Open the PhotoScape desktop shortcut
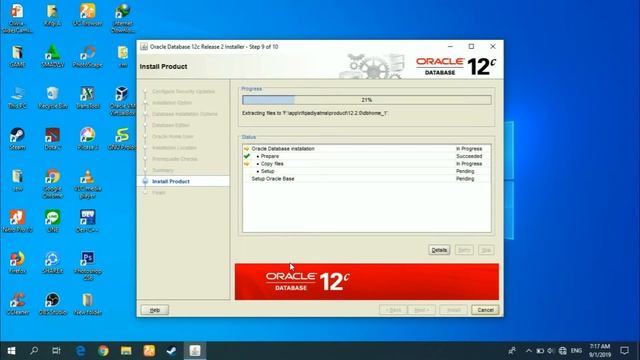The image size is (640, 360). pos(87,56)
